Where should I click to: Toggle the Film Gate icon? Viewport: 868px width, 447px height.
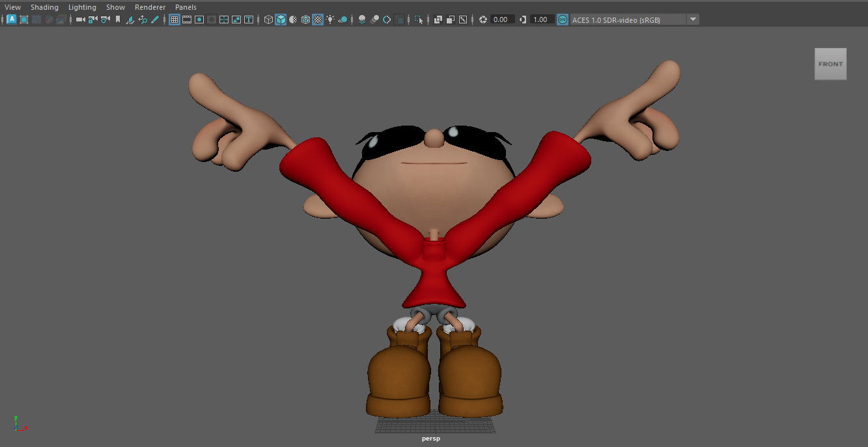[x=187, y=20]
